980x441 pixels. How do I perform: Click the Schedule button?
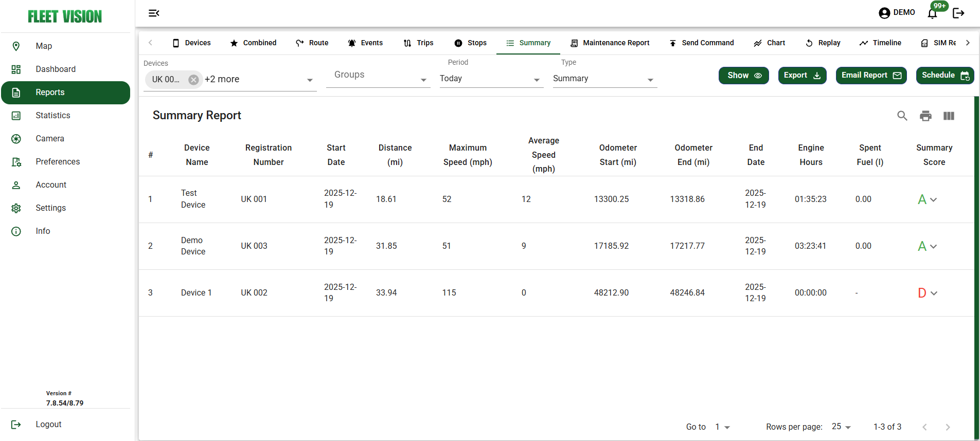[x=945, y=76]
